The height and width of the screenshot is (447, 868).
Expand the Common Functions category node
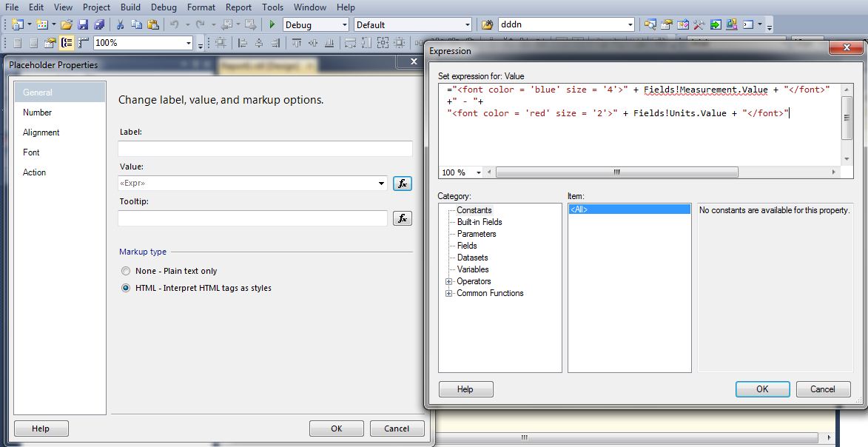(x=449, y=294)
